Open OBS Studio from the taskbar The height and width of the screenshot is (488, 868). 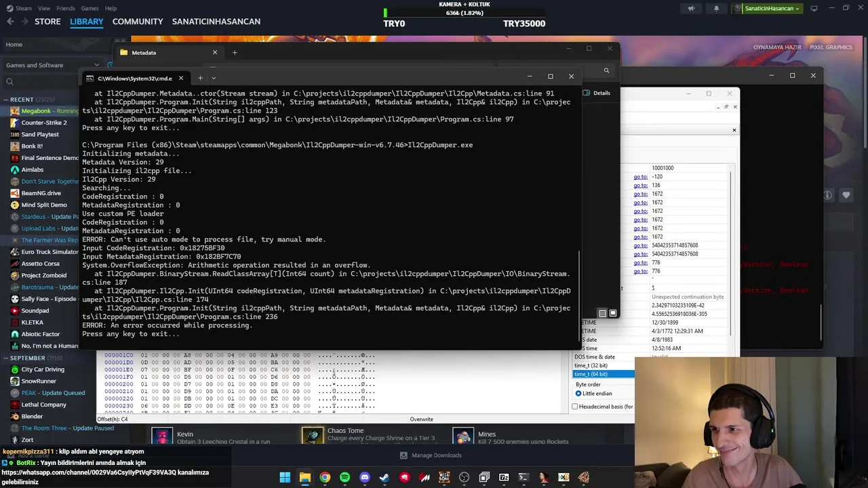click(x=464, y=477)
